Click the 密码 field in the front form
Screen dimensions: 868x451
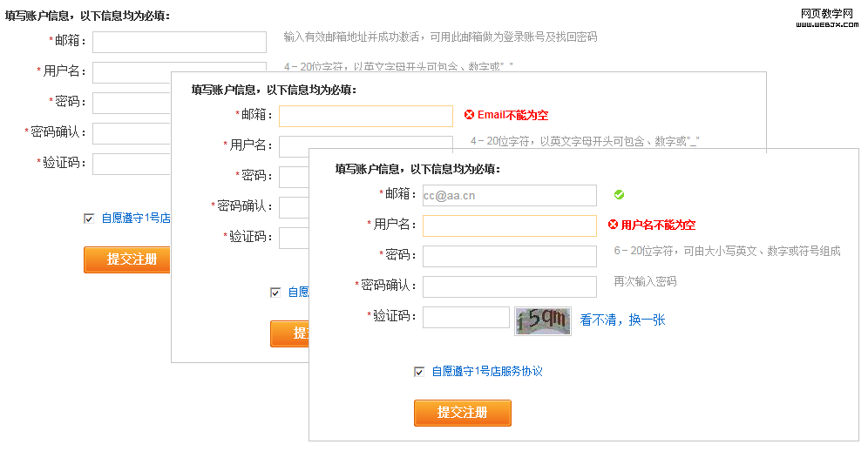[x=509, y=256]
